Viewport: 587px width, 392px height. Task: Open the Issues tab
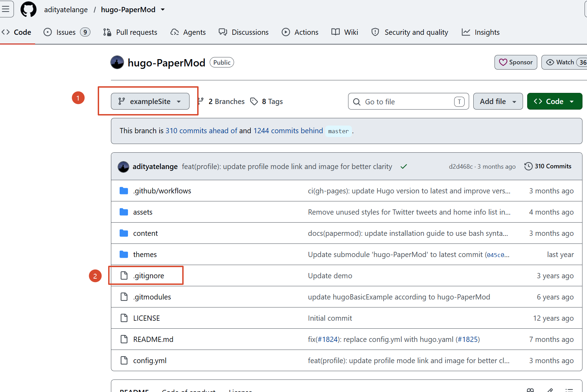coord(67,32)
